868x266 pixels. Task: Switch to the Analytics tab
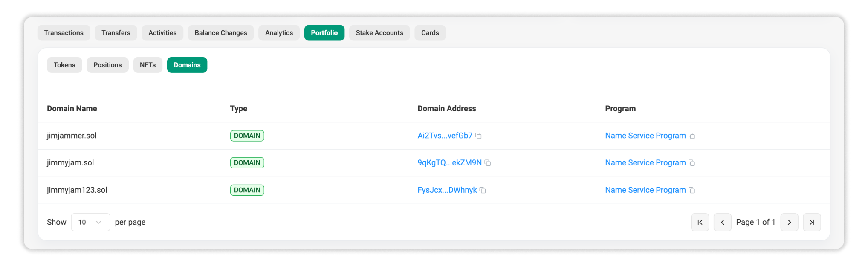click(x=279, y=33)
